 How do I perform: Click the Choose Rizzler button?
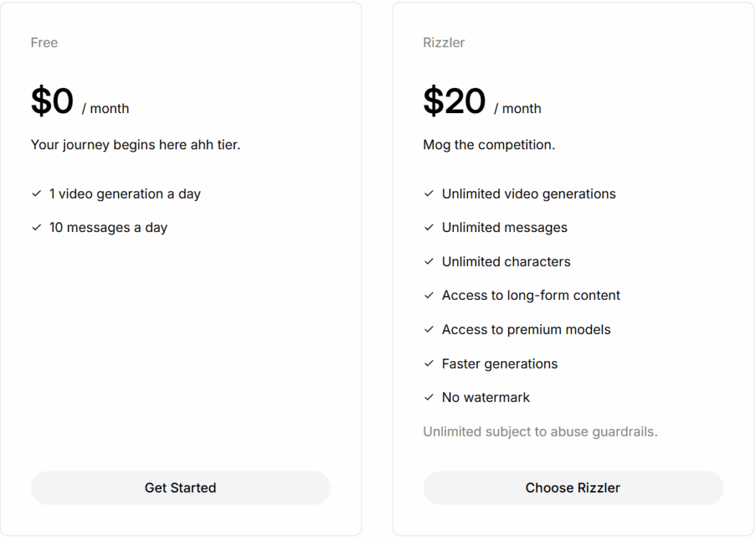572,488
